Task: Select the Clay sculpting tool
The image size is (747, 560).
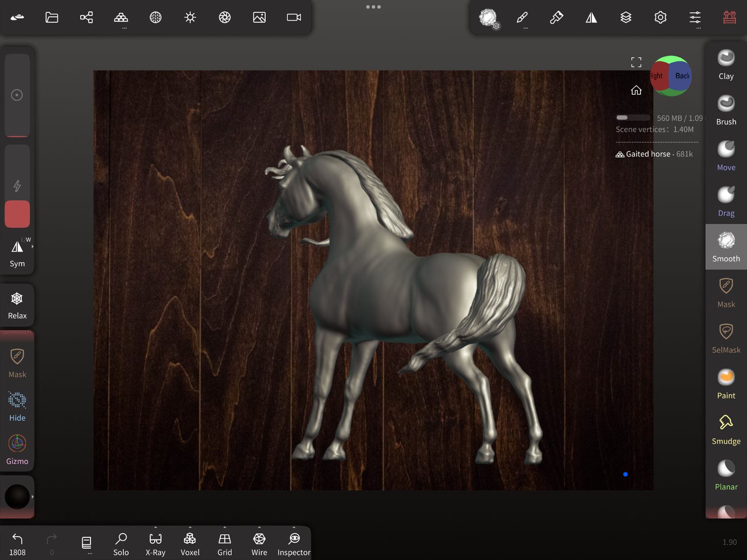Action: (x=726, y=65)
